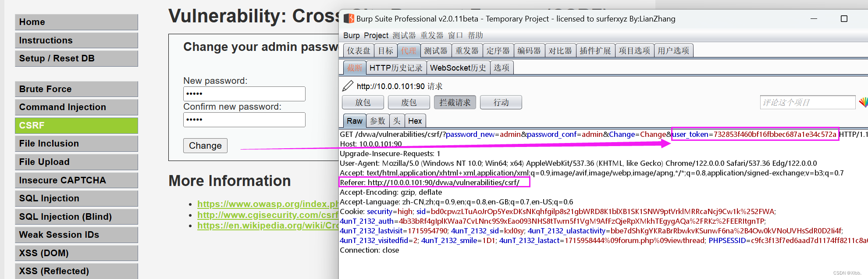Click the Burp Suite logo icon in title bar
868x279 pixels.
pyautogui.click(x=349, y=19)
